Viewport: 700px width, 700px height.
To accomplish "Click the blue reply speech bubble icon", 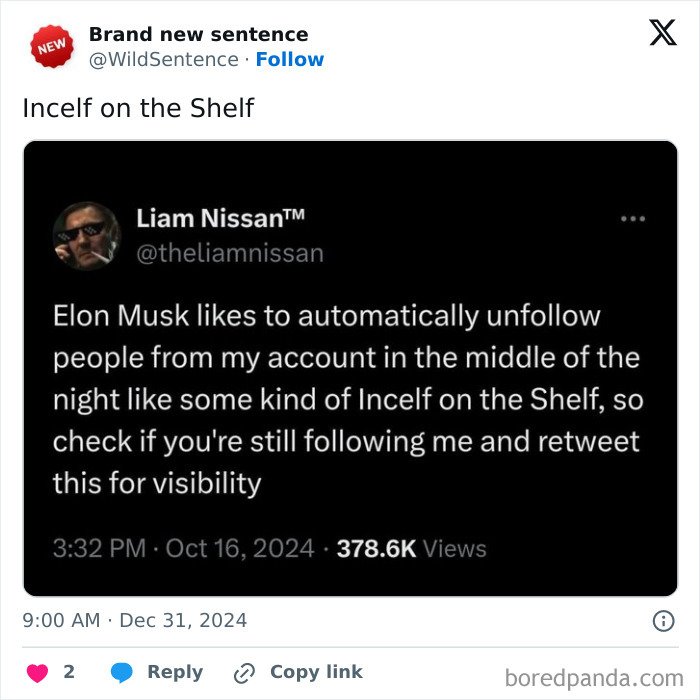I will (122, 673).
